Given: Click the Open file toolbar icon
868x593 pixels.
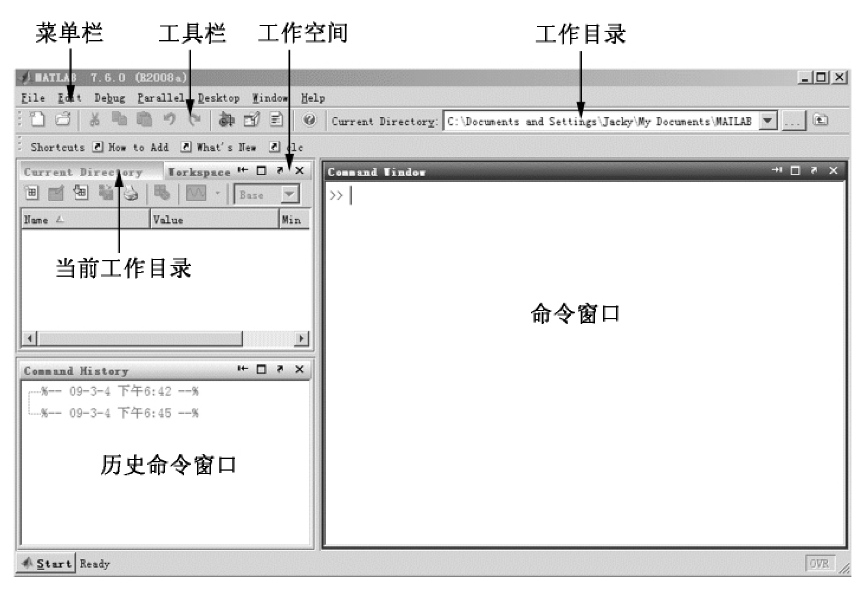Looking at the screenshot, I should pyautogui.click(x=63, y=119).
